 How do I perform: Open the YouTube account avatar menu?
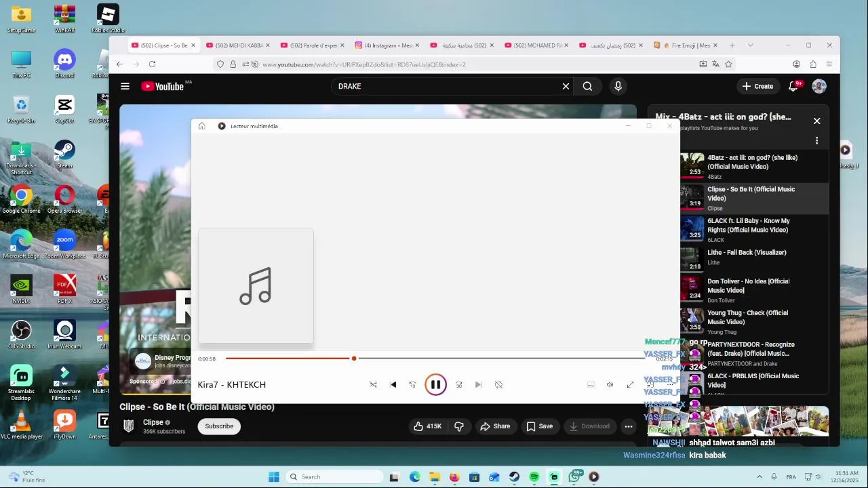coord(819,86)
